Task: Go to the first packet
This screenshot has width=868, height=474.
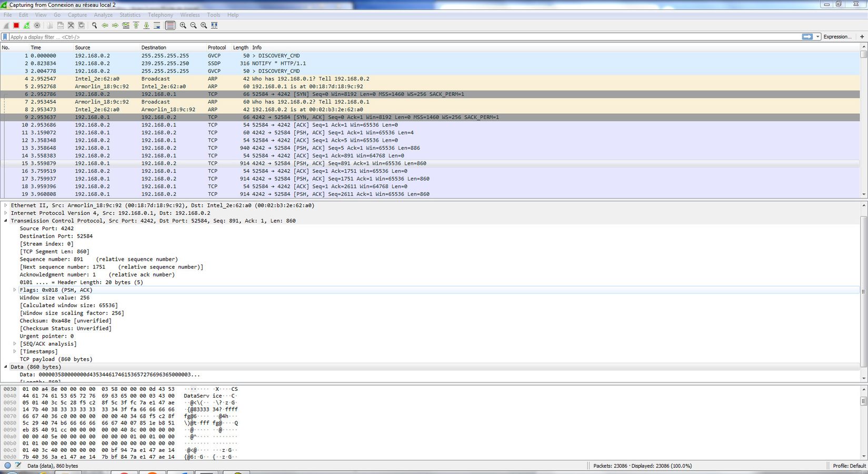Action: click(136, 25)
